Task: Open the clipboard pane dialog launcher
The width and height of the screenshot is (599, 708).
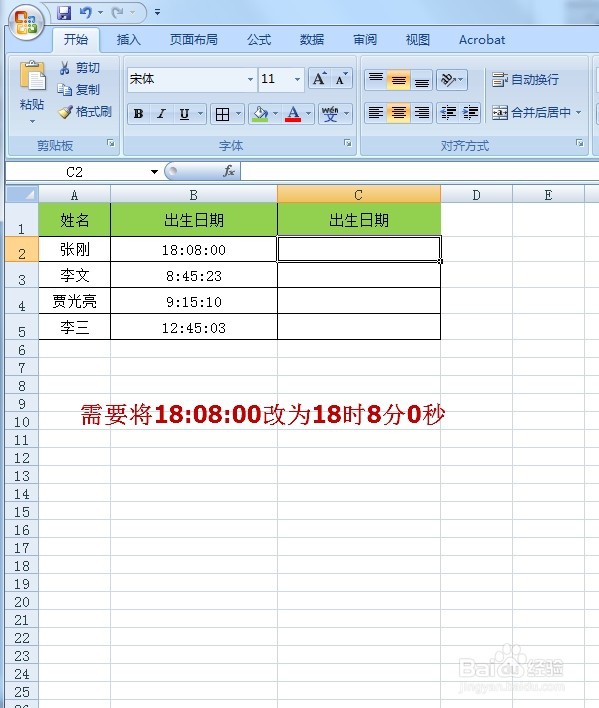Action: coord(111,143)
